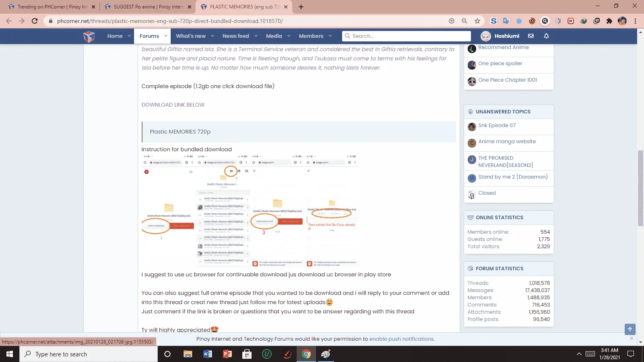The width and height of the screenshot is (644, 362).
Task: Open the Windows notification center icon
Action: (631, 354)
